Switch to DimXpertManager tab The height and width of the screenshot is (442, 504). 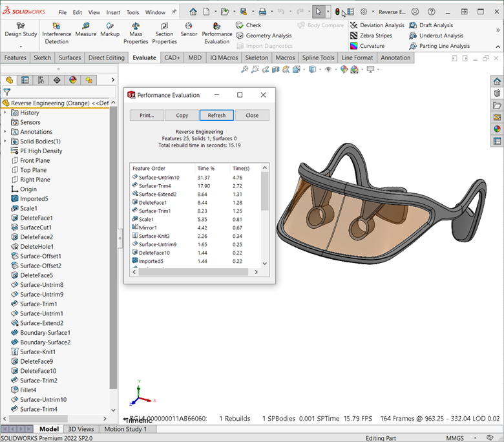coord(57,80)
